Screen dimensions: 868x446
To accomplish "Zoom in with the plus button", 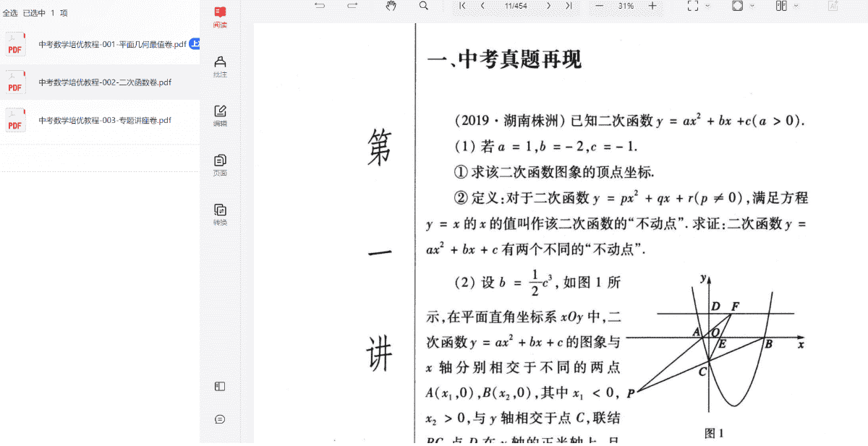I will (652, 6).
